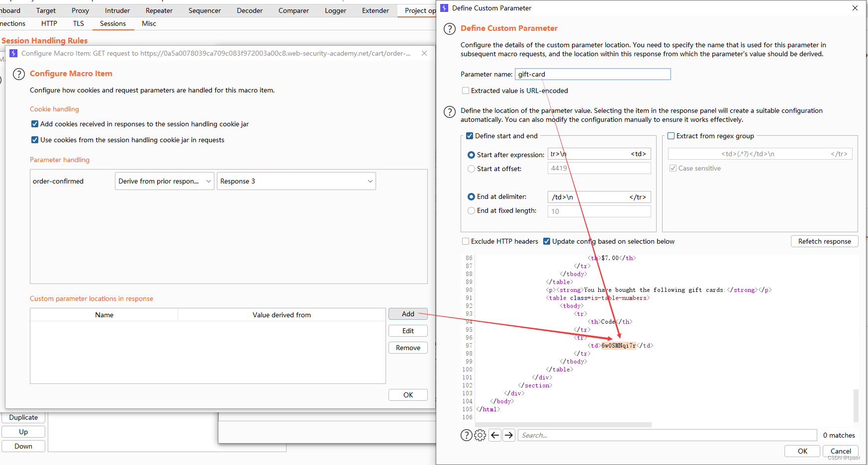
Task: Open search help icon at bottom of response panel
Action: pyautogui.click(x=466, y=435)
